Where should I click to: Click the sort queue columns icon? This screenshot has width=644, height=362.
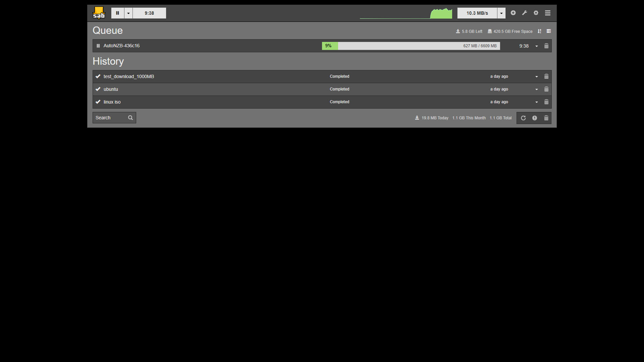point(540,31)
